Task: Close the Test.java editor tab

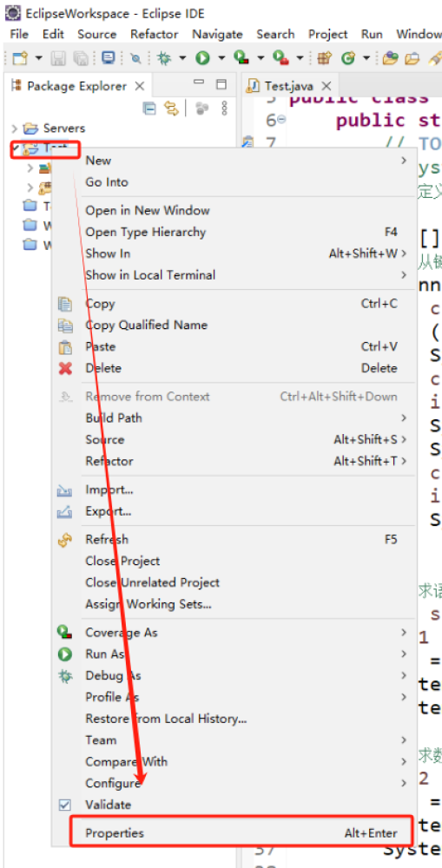Action: point(327,86)
